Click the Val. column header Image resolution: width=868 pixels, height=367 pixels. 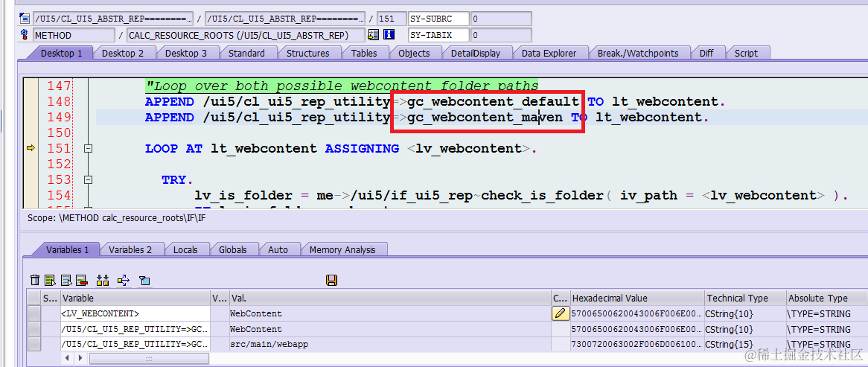390,298
